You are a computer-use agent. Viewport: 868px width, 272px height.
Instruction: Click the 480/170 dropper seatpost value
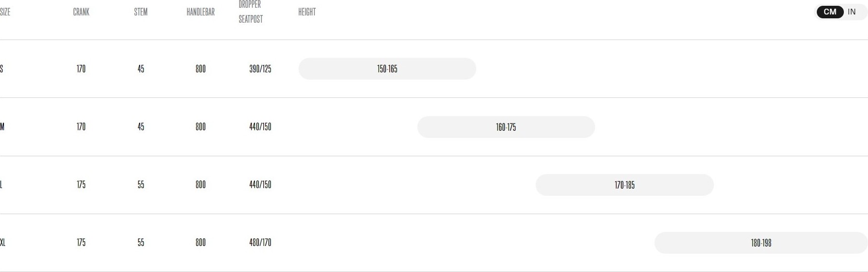260,243
